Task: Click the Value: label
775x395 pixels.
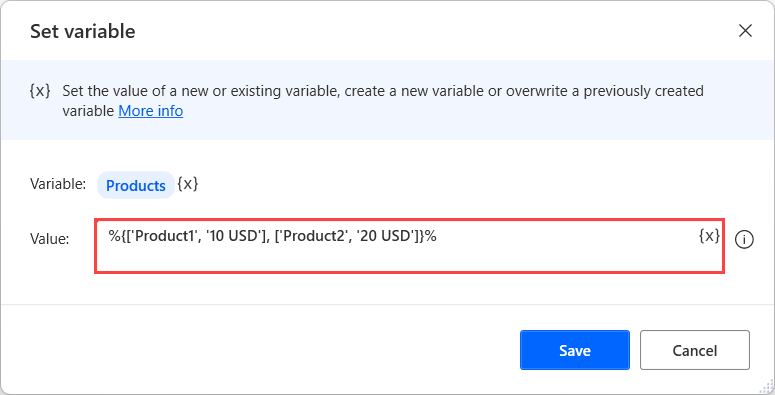Action: point(49,239)
